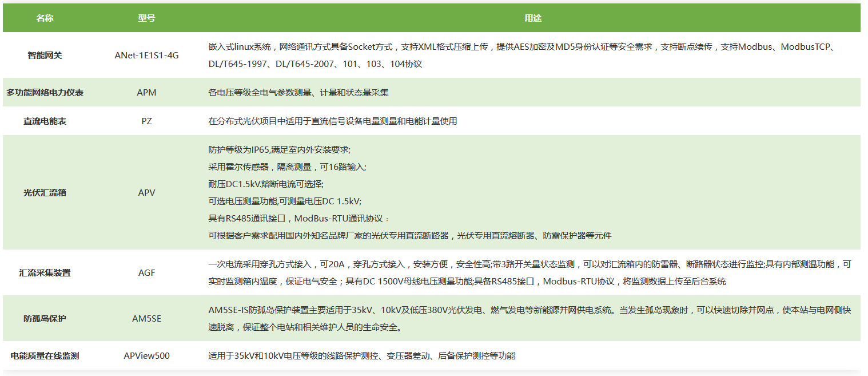The width and height of the screenshot is (868, 376).
Task: Select the ANet-1E1S1-4G model cell
Action: pyautogui.click(x=146, y=56)
